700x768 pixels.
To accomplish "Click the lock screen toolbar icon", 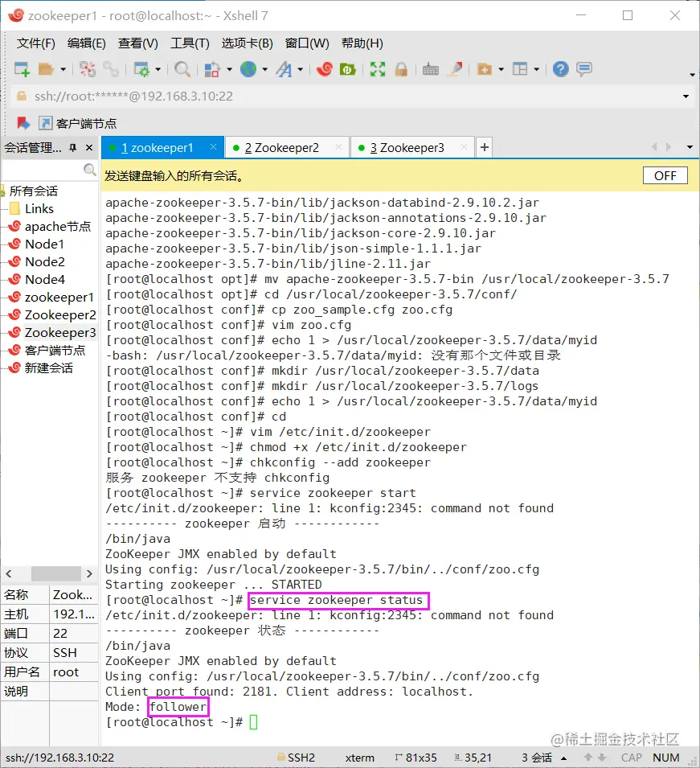I will (x=401, y=69).
